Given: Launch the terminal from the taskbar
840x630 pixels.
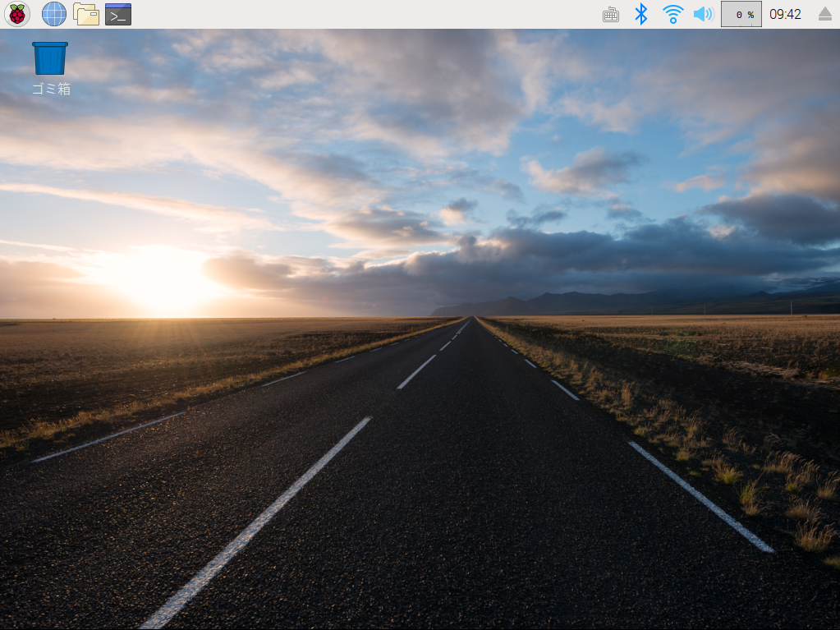Looking at the screenshot, I should pyautogui.click(x=118, y=14).
